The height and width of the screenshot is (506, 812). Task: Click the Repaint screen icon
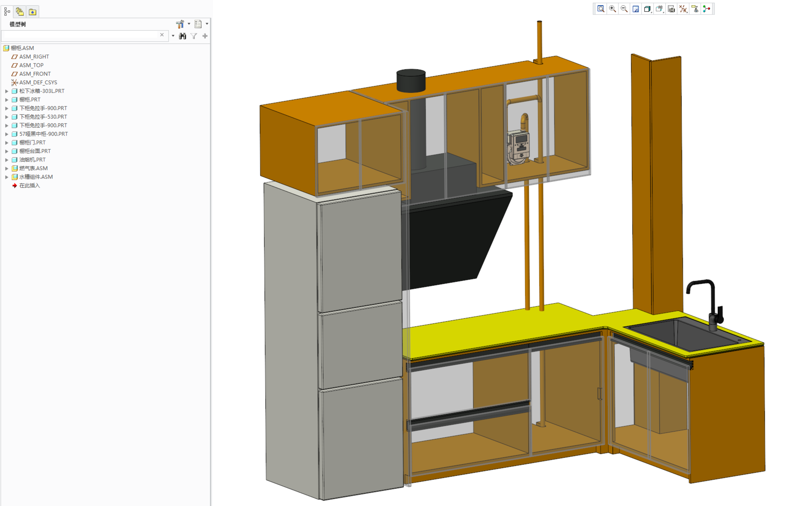coord(636,9)
